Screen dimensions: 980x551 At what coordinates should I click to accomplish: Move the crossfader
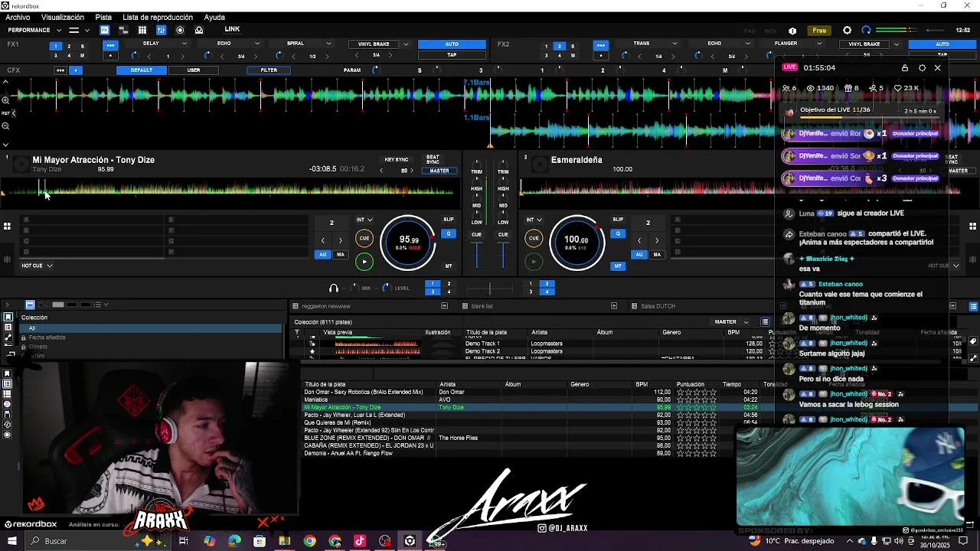pos(490,289)
